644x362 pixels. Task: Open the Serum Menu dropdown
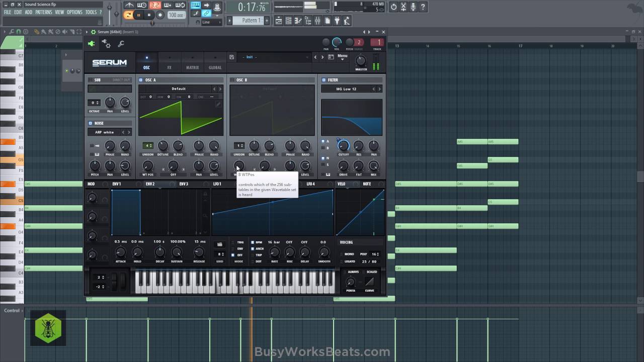pos(343,57)
